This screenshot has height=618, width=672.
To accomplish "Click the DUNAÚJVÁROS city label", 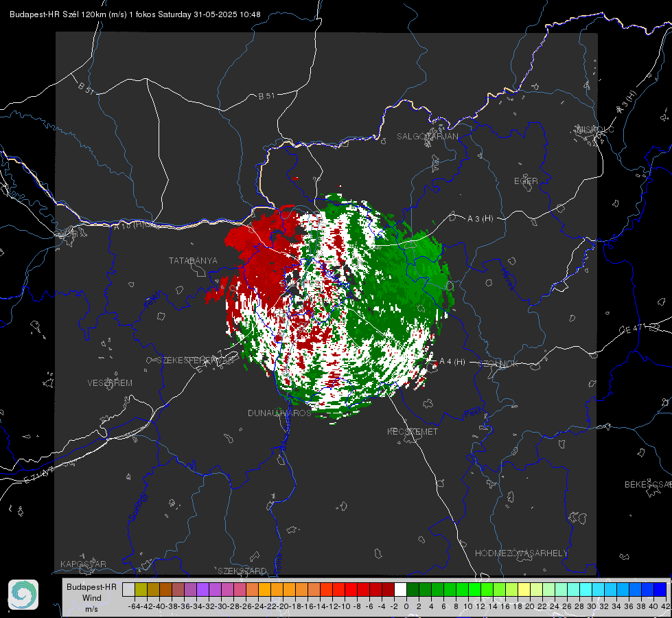I will pos(279,413).
